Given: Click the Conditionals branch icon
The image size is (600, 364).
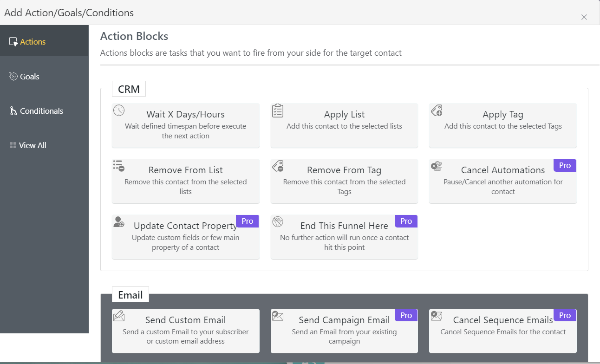Looking at the screenshot, I should [x=13, y=111].
